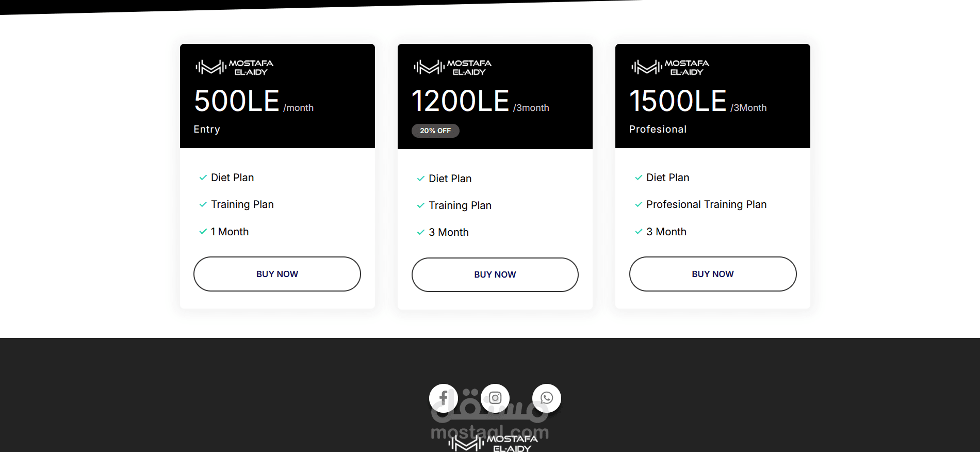Viewport: 980px width, 452px height.
Task: Click checkmark beside Profesional Training Plan
Action: point(639,204)
